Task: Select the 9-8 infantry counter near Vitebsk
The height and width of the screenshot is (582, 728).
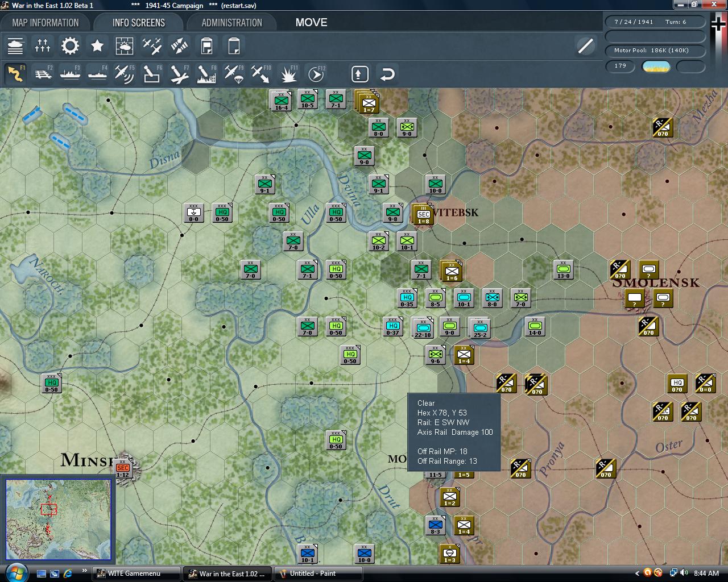Action: (393, 213)
